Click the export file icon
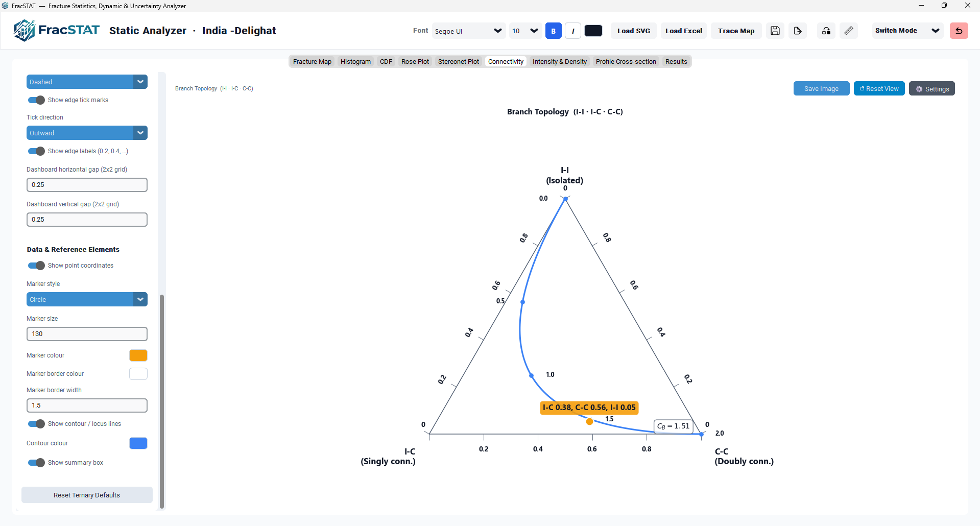The width and height of the screenshot is (980, 526). pos(798,31)
